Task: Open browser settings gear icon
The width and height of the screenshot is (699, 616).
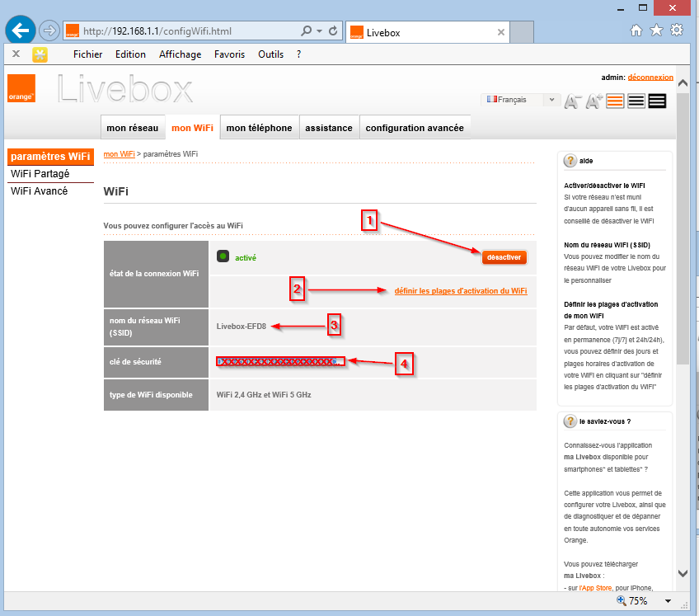Action: (x=676, y=31)
